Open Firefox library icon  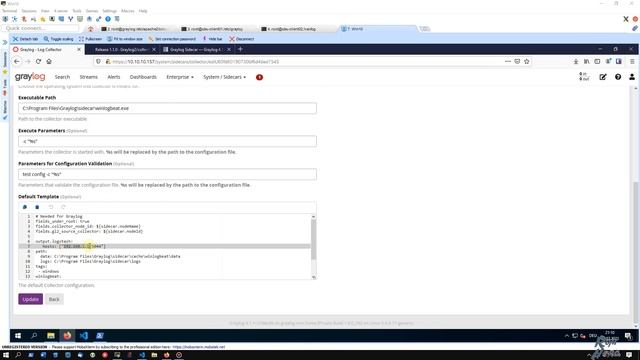[x=587, y=61]
